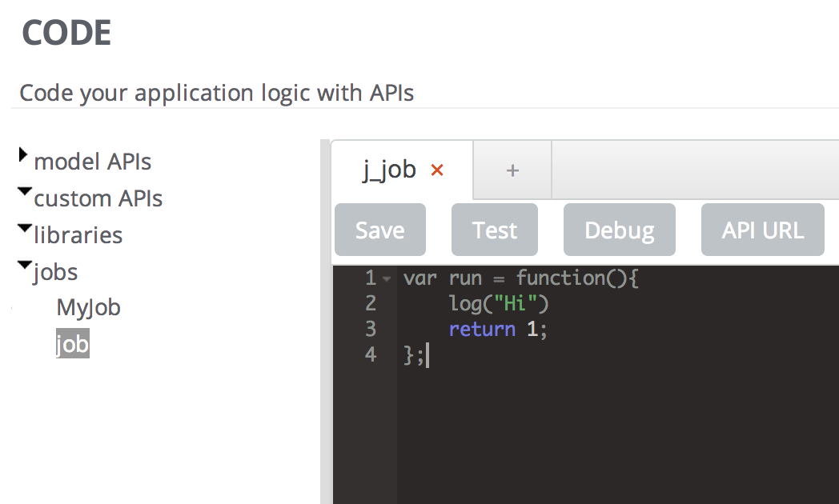Collapse the custom APIs tree arrow
The image size is (839, 504).
24,191
